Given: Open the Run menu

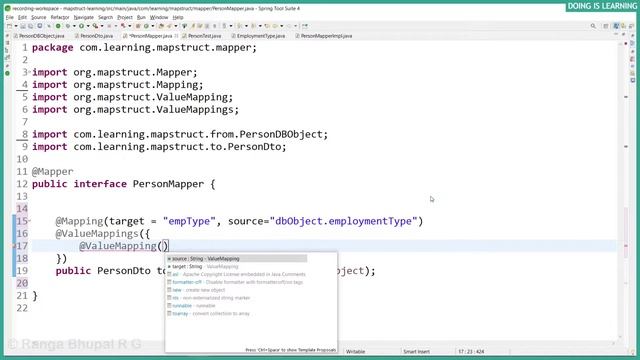Looking at the screenshot, I should click(x=141, y=17).
